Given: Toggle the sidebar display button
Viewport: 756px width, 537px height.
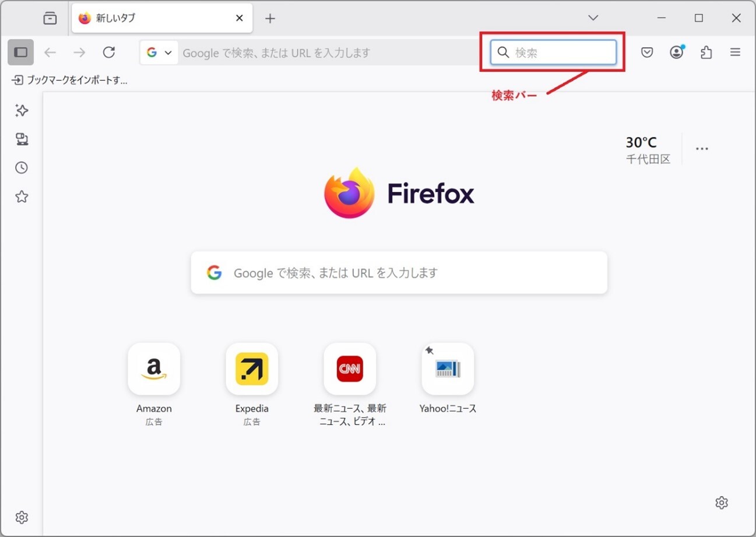Looking at the screenshot, I should pos(21,52).
